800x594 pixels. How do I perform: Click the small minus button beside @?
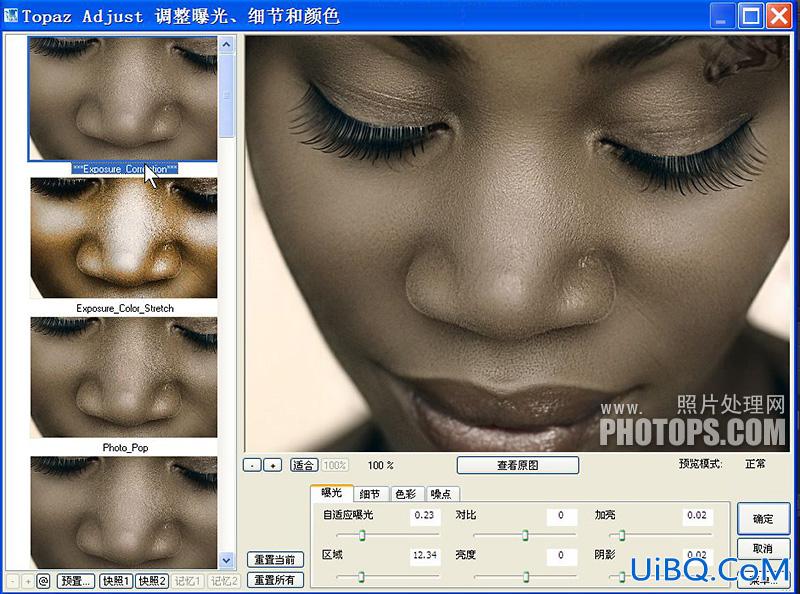pos(13,581)
